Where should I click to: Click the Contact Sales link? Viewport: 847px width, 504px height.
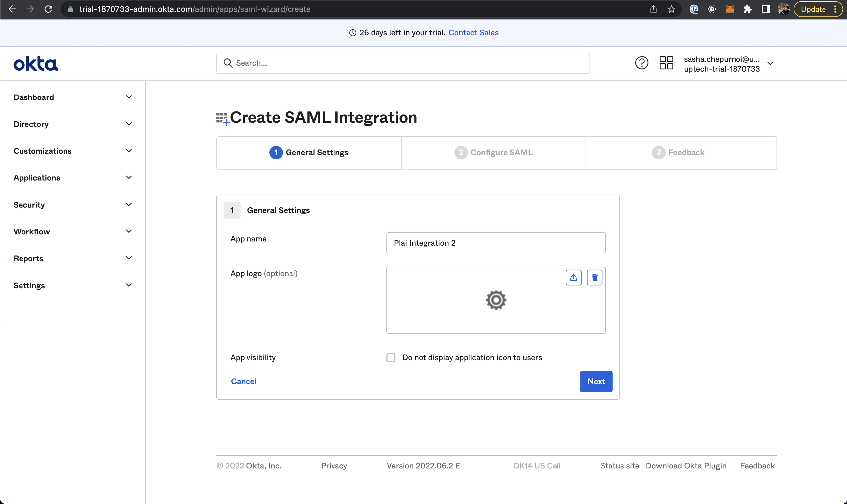tap(473, 33)
